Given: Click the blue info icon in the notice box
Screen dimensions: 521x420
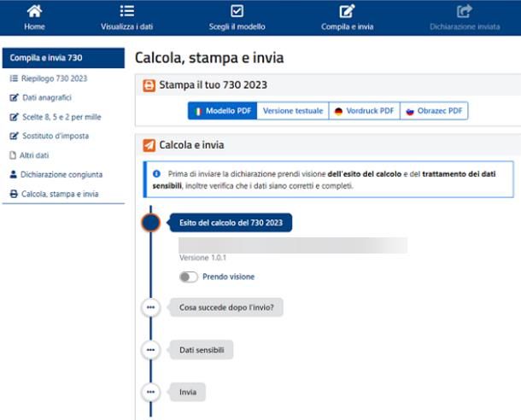Looking at the screenshot, I should coord(156,173).
